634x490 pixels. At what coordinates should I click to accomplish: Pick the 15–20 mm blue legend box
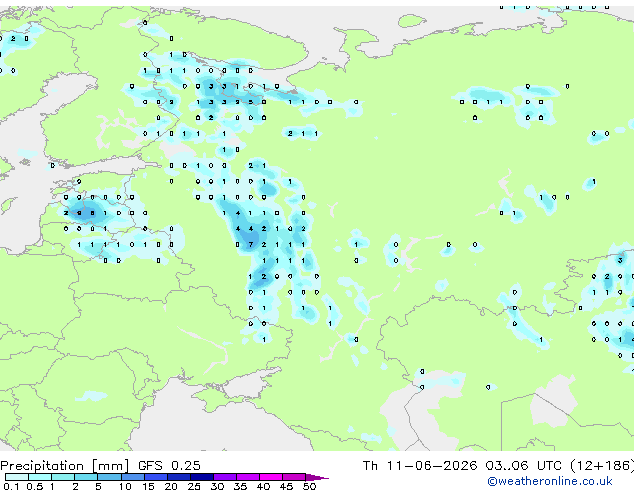pos(155,477)
